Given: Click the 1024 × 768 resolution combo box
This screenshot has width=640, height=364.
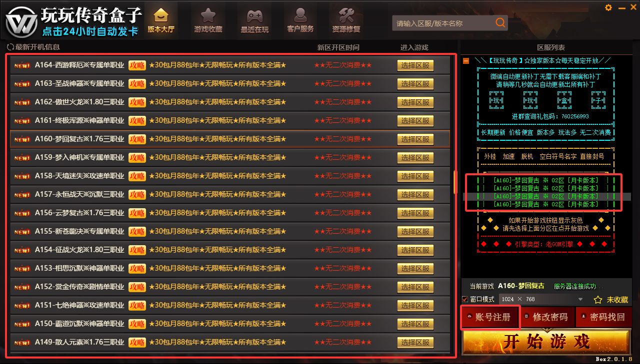Looking at the screenshot, I should [535, 299].
